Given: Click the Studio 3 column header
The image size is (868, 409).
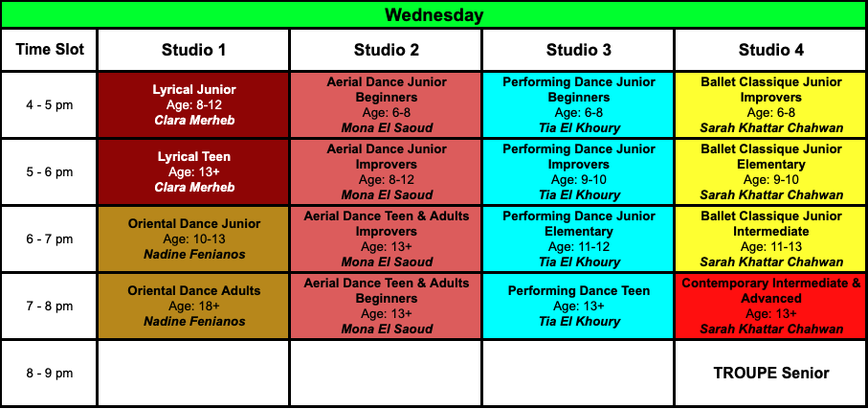Looking at the screenshot, I should click(x=578, y=50).
